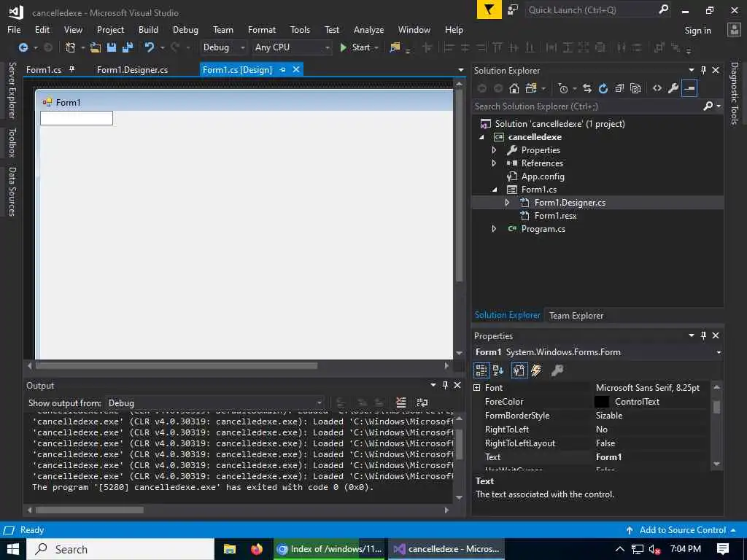Toggle pin on the Form1.cs [Design] tab
The height and width of the screenshot is (560, 747).
click(x=282, y=69)
